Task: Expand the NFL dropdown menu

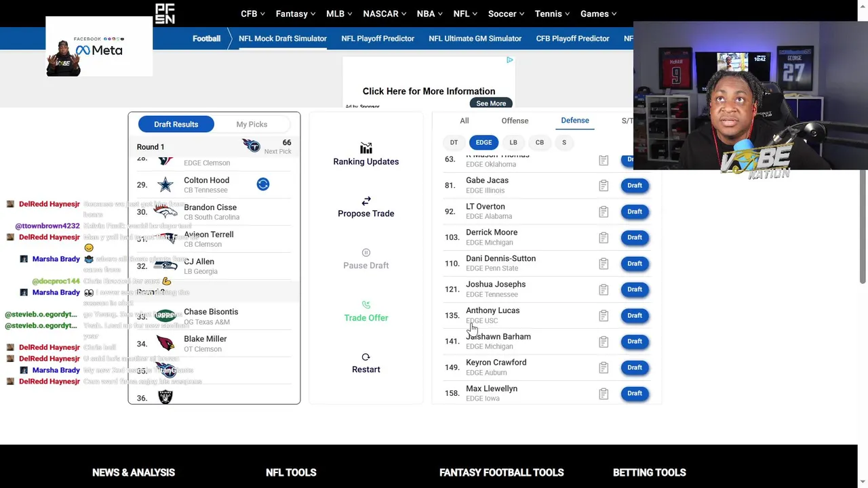Action: coord(465,14)
